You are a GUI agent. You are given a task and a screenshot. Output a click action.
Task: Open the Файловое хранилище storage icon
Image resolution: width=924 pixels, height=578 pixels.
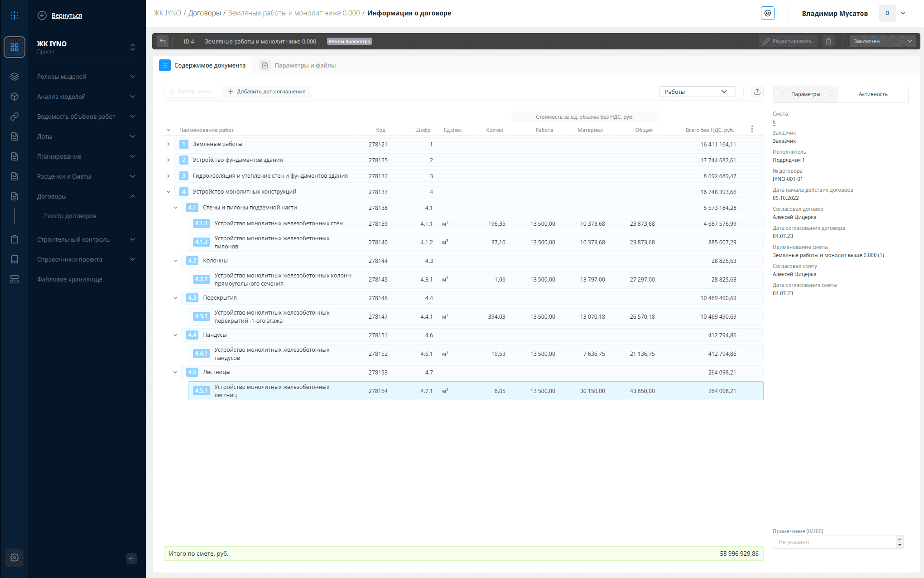pyautogui.click(x=14, y=279)
